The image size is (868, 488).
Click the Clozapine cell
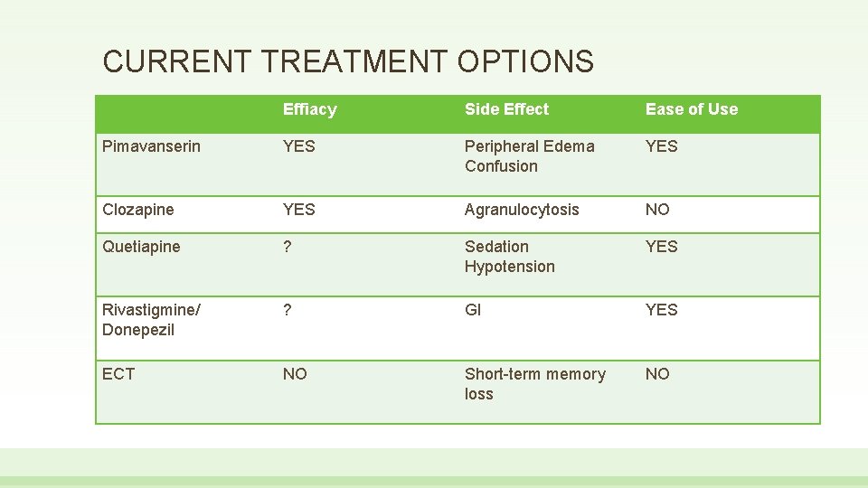point(137,210)
